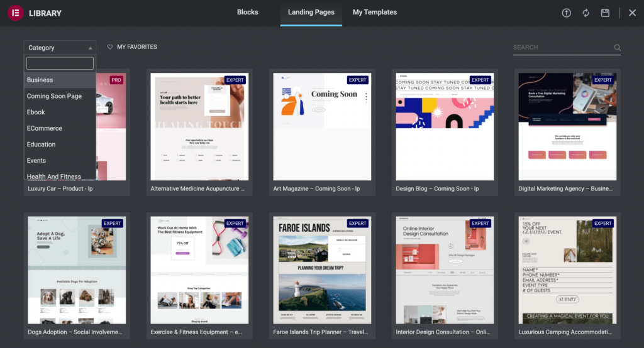Sync library with refresh icon
Image resolution: width=644 pixels, height=348 pixels.
pos(586,13)
